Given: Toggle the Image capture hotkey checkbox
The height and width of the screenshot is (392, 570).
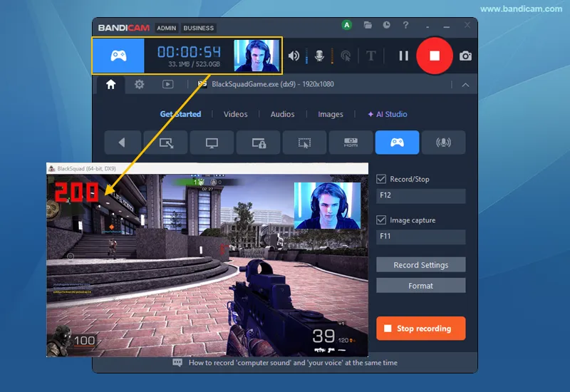Looking at the screenshot, I should pos(381,220).
